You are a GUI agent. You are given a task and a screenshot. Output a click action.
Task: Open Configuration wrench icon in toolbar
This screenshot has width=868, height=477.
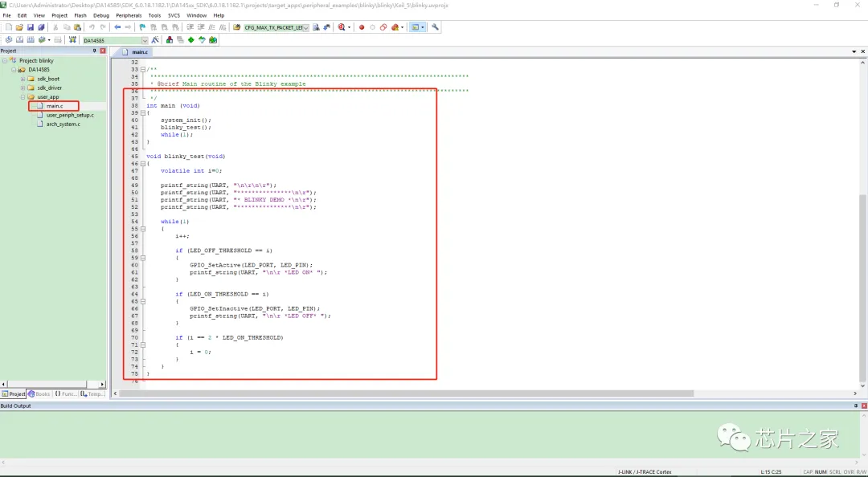coord(436,27)
